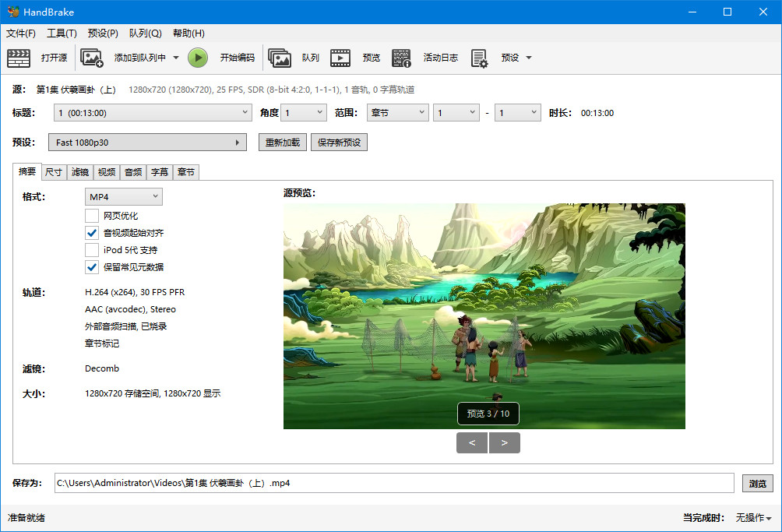Open the 帮助(H) menu
Image resolution: width=782 pixels, height=532 pixels.
click(188, 33)
